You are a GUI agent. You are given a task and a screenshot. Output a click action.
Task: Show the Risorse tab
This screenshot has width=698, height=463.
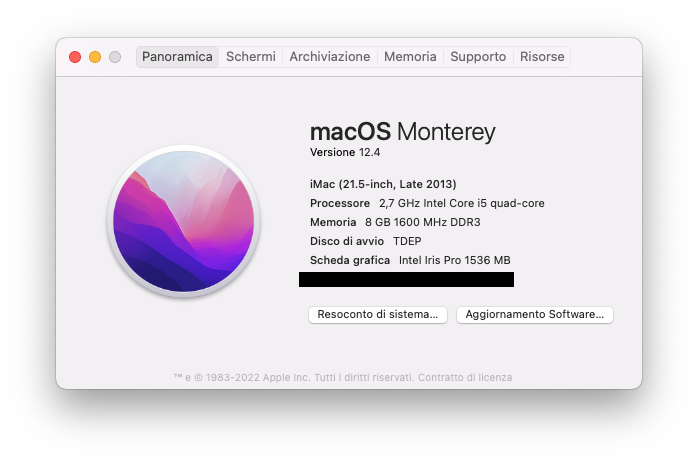(x=542, y=57)
